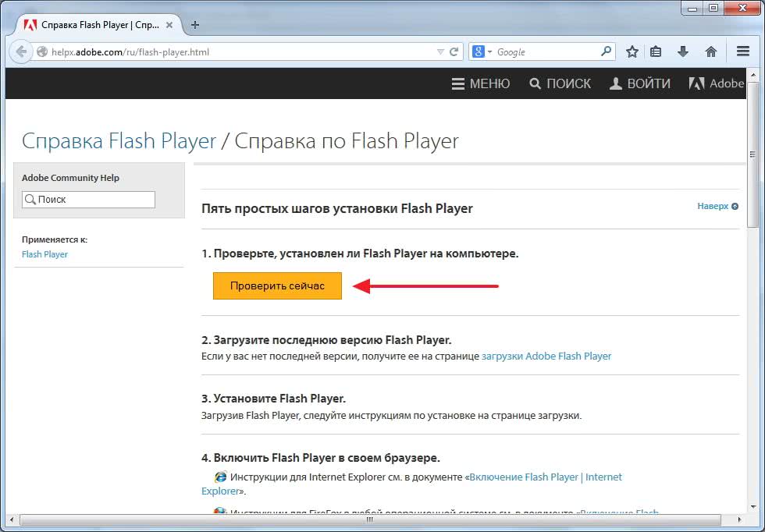Click the horizontal scrollbar thumb

click(370, 520)
